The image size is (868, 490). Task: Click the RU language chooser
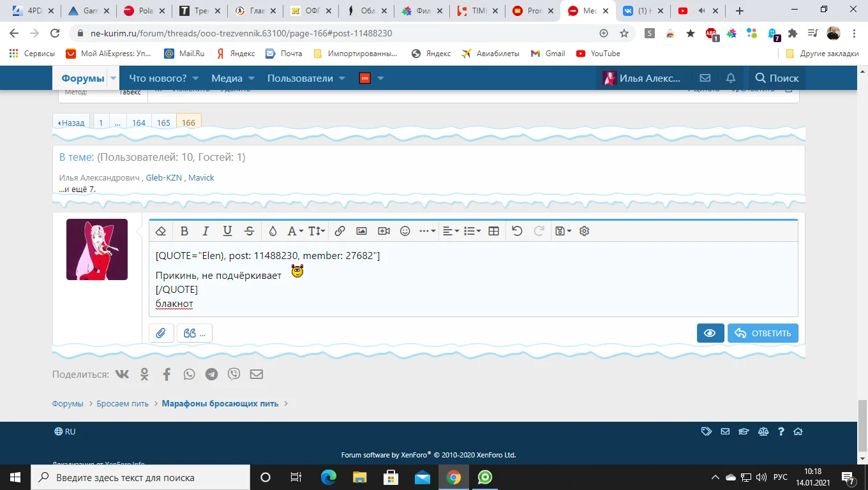[65, 432]
